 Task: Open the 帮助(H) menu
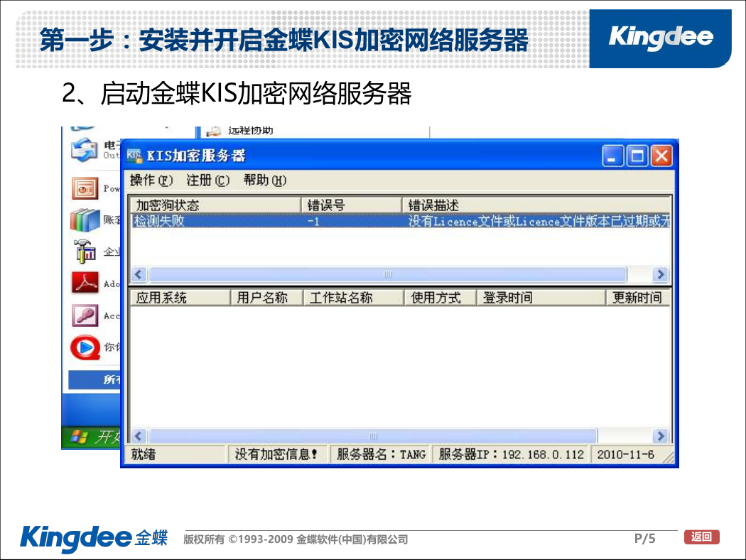pos(265,181)
